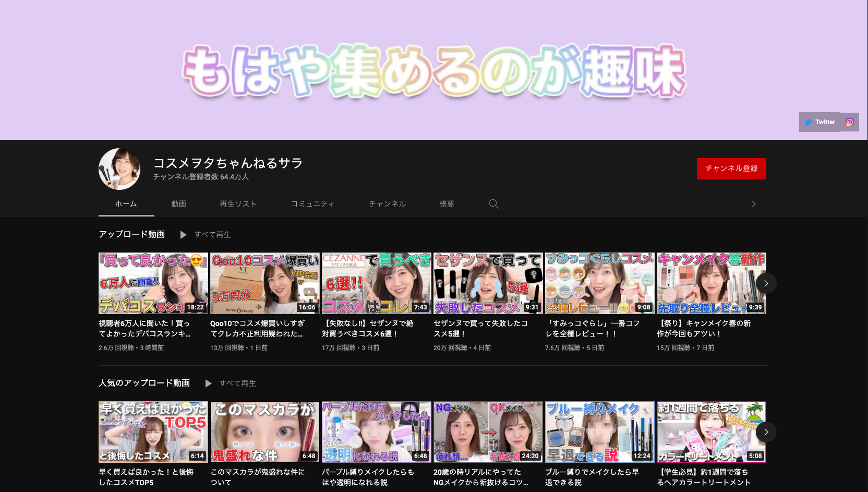Play all uploads via すべて再生 triangle icon
This screenshot has height=492, width=868.
click(x=184, y=235)
